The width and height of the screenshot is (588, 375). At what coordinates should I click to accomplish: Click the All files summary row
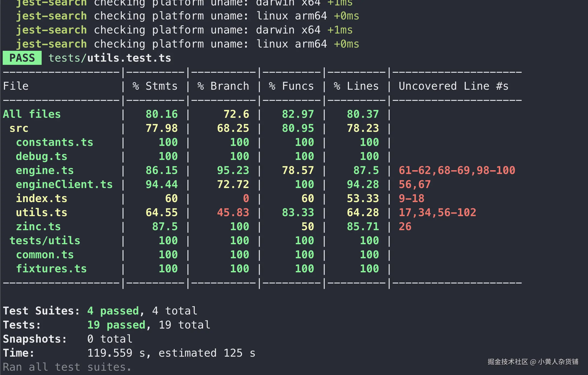32,114
